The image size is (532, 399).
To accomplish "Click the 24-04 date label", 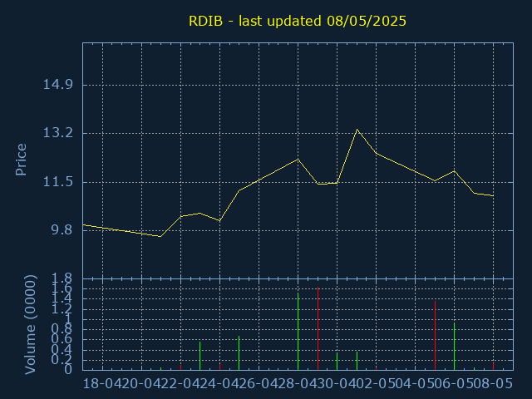I will pyautogui.click(x=219, y=383).
